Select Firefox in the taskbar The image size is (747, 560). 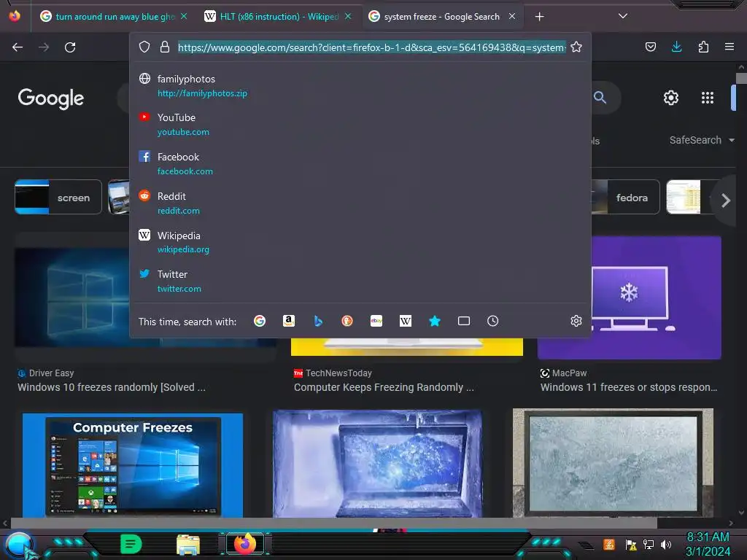tap(245, 544)
